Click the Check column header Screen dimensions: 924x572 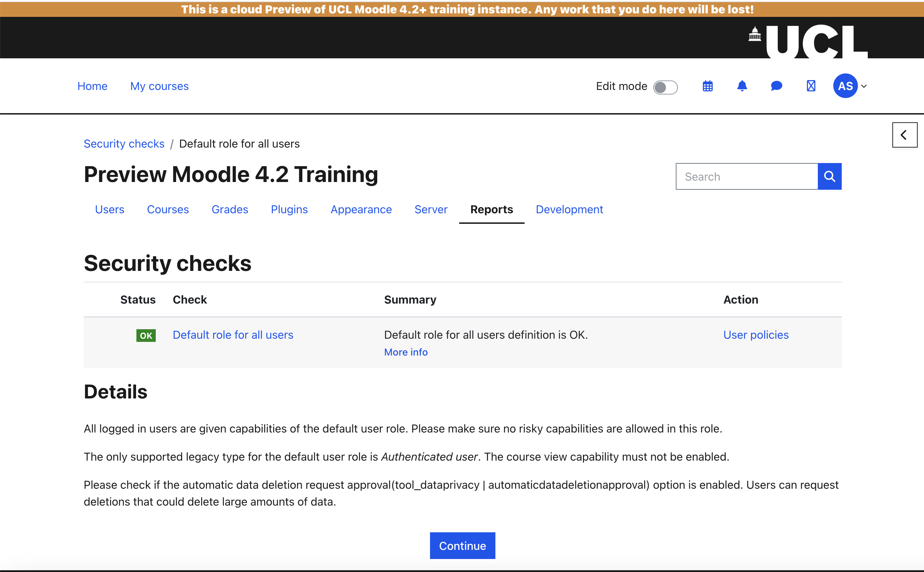(190, 300)
